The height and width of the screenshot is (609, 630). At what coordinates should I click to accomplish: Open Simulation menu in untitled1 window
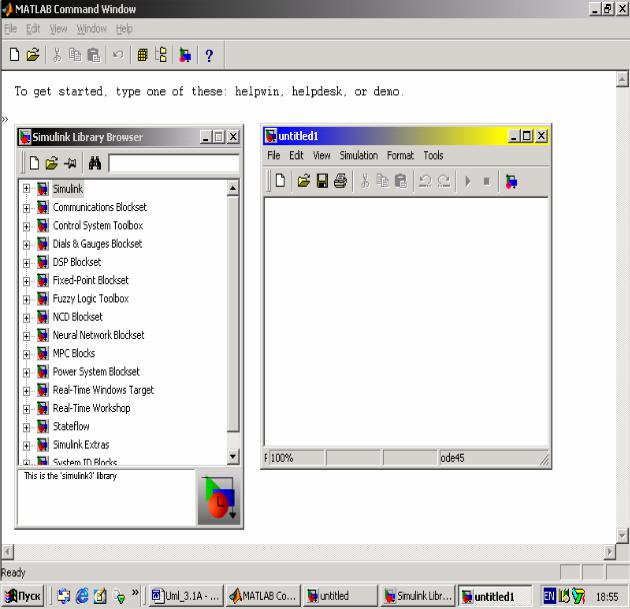click(x=358, y=155)
